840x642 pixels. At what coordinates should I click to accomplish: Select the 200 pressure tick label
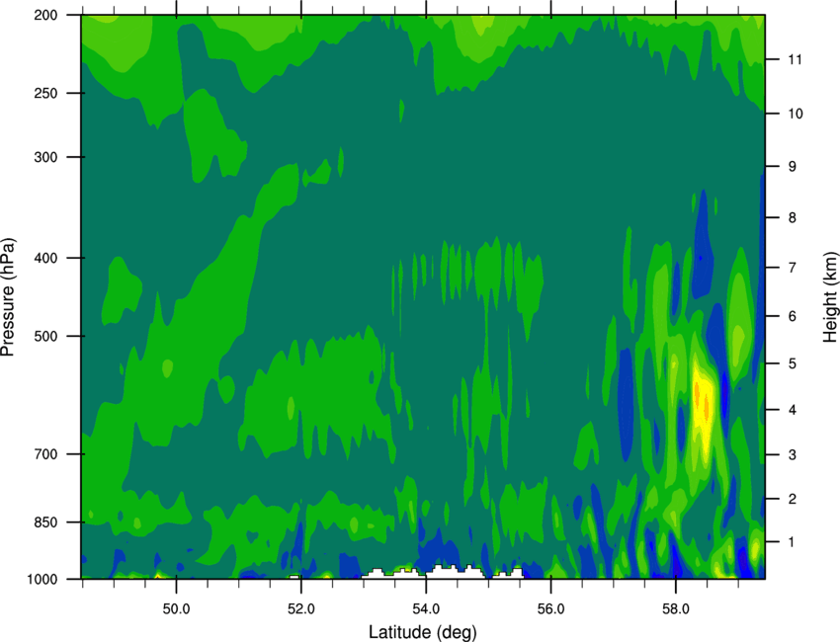point(46,16)
